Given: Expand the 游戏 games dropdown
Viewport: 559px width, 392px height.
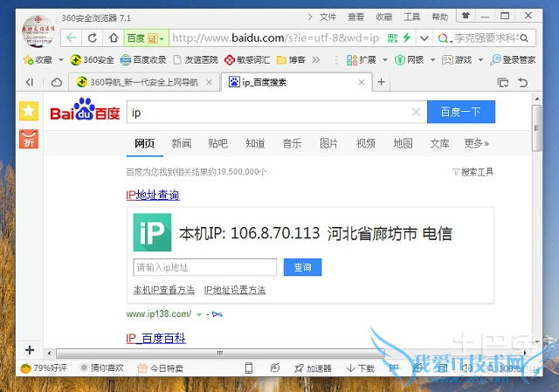Looking at the screenshot, I should pyautogui.click(x=461, y=60).
